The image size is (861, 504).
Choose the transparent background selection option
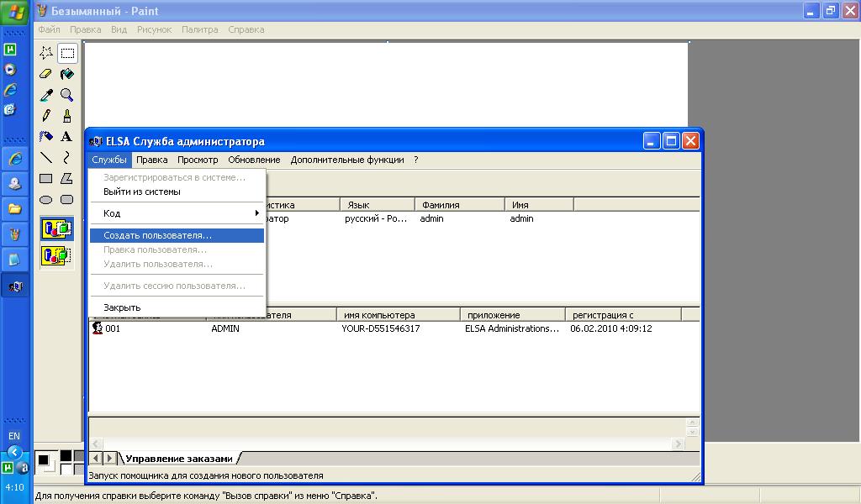click(x=56, y=255)
